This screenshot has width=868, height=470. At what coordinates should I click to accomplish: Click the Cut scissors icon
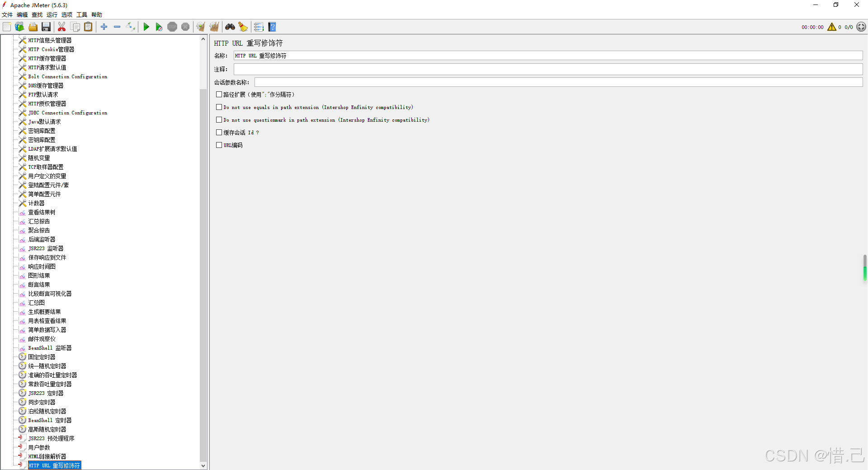tap(62, 27)
